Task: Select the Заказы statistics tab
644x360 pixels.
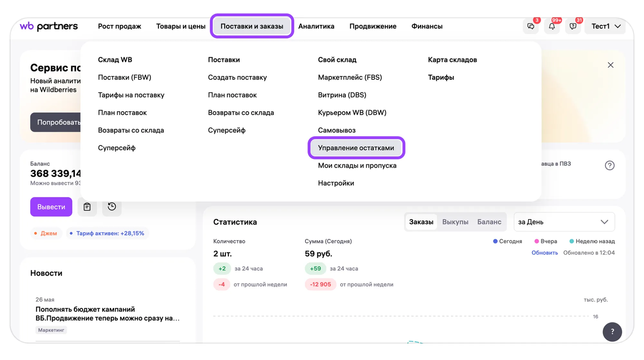Action: click(421, 222)
